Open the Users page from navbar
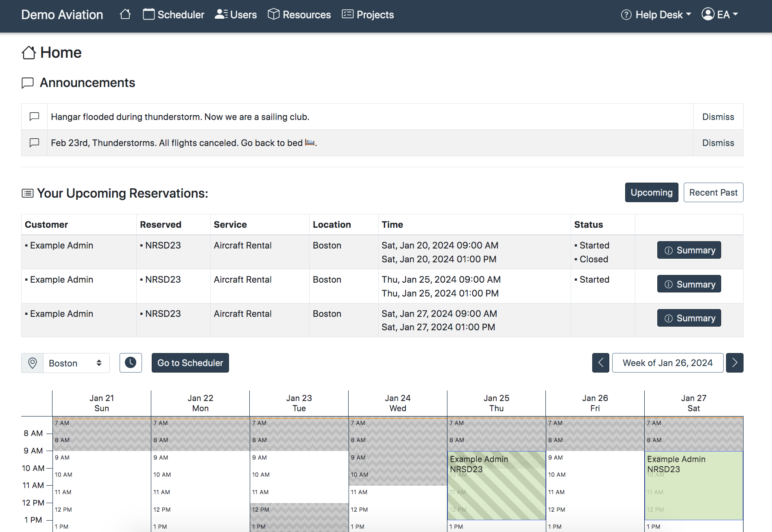 tap(236, 15)
